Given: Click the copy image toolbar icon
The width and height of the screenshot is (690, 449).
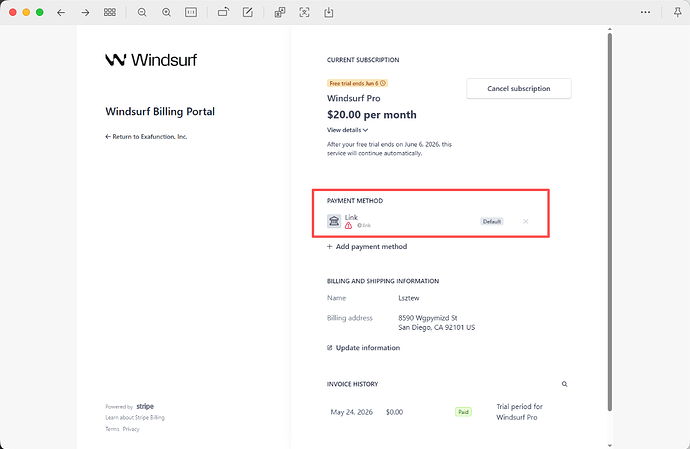Looking at the screenshot, I should (279, 12).
